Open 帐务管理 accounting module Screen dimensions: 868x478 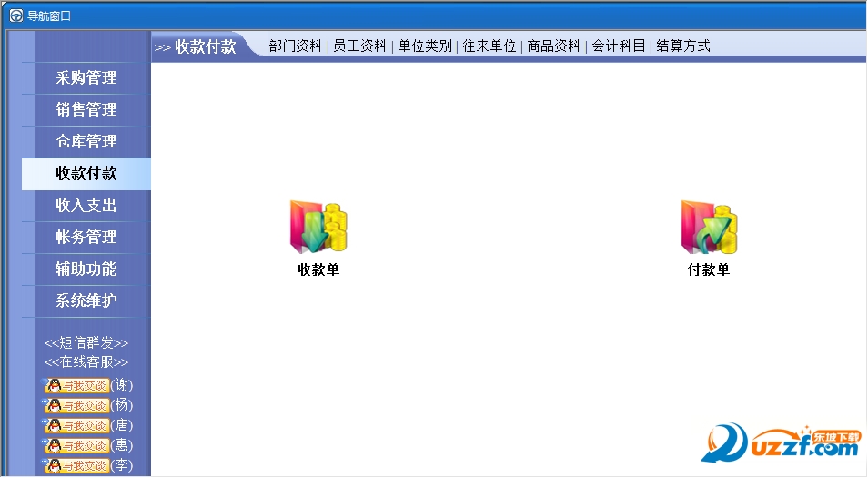[86, 238]
